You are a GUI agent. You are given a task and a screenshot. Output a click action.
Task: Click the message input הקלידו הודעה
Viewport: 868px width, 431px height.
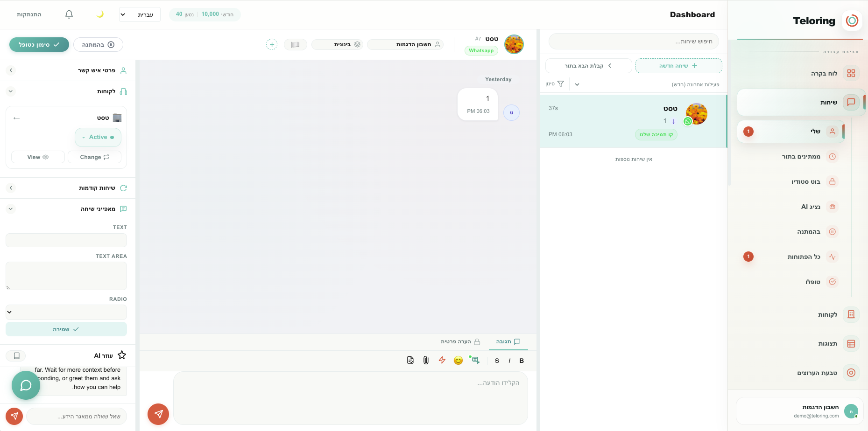coord(351,398)
